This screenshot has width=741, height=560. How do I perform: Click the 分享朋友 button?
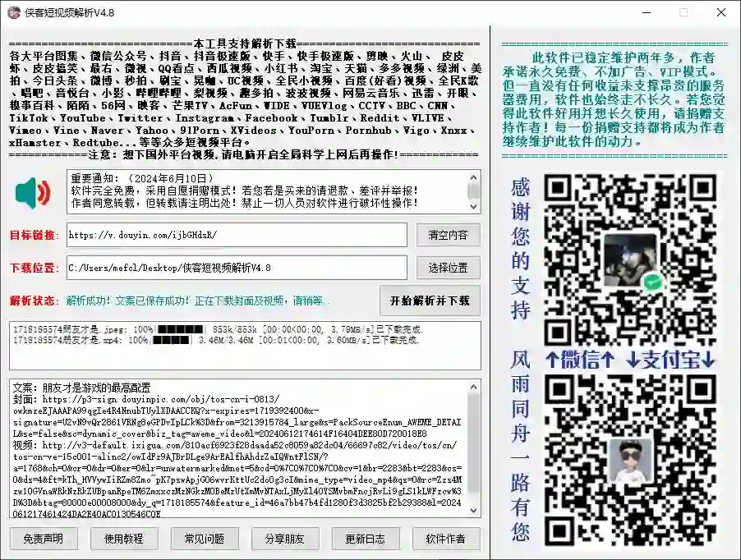pos(284,539)
